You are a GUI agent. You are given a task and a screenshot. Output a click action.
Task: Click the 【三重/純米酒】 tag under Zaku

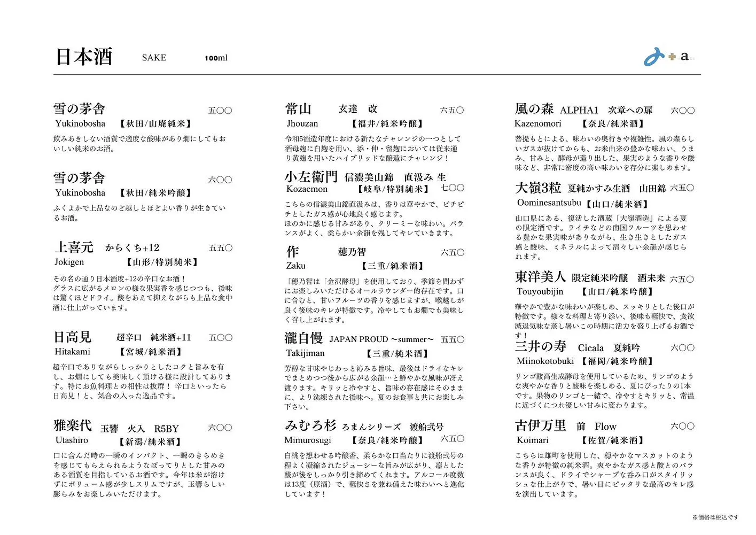coord(393,266)
